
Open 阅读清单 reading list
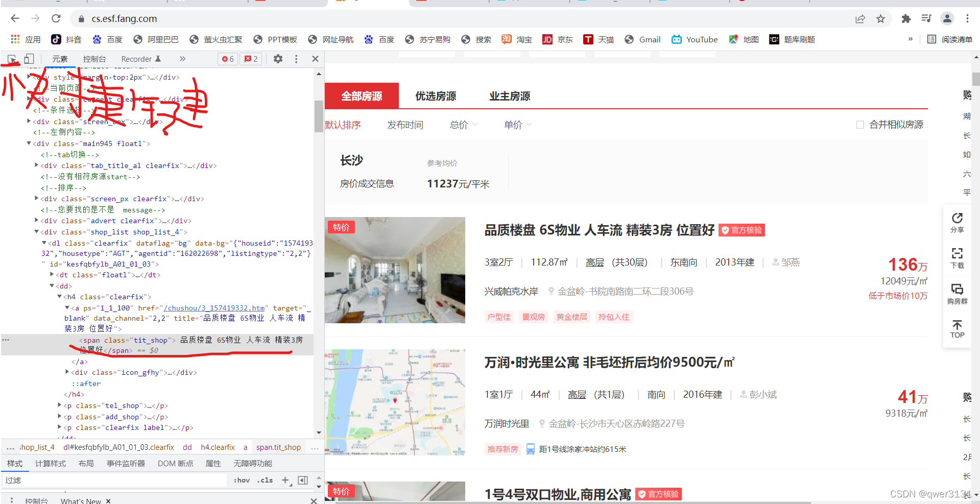(950, 39)
